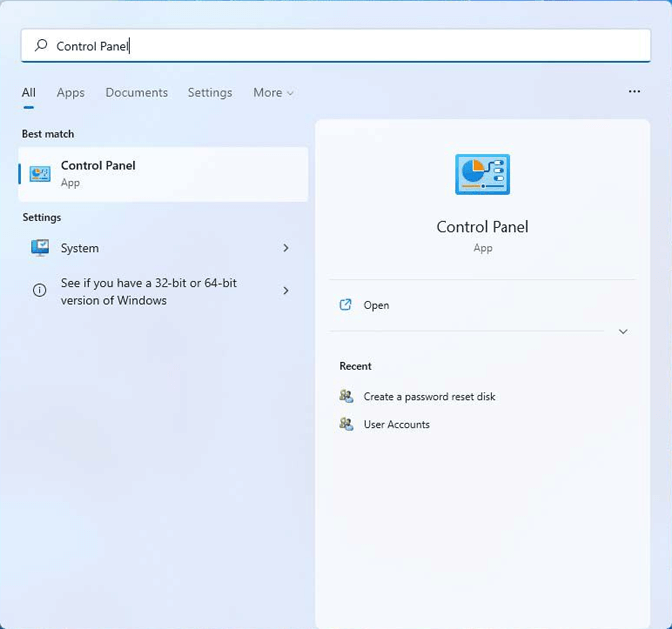The width and height of the screenshot is (672, 629).
Task: Expand more actions with the chevron below Open
Action: point(623,332)
